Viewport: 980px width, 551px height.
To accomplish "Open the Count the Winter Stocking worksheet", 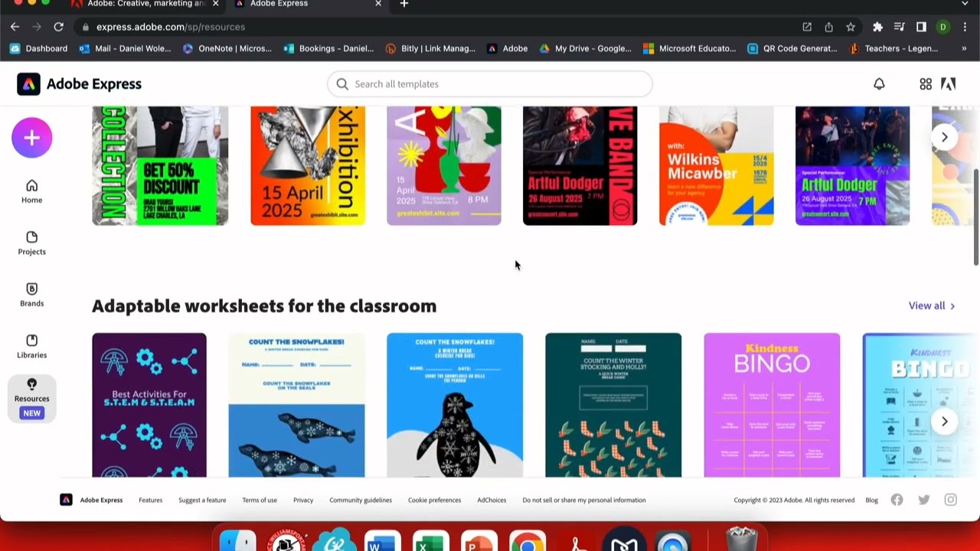I will (x=613, y=405).
